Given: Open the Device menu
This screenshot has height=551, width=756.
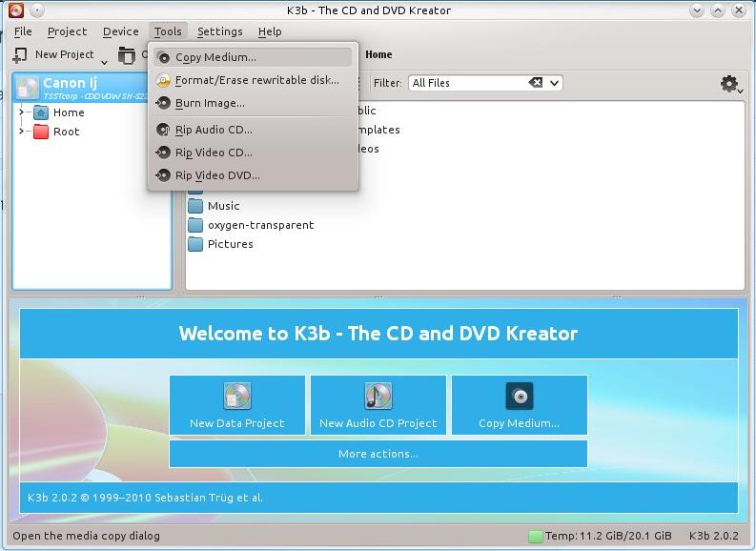Looking at the screenshot, I should (120, 31).
